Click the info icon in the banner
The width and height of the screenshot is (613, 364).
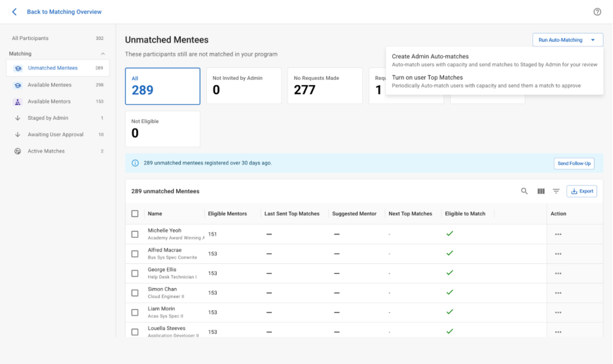135,163
